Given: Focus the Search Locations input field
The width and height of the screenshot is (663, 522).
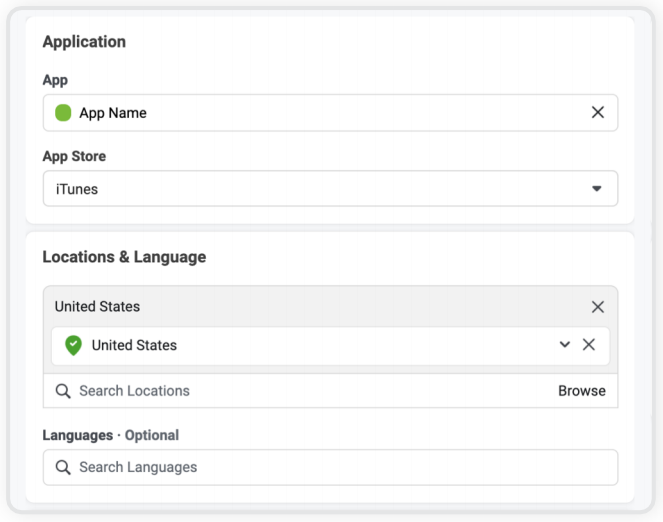Looking at the screenshot, I should [x=300, y=391].
